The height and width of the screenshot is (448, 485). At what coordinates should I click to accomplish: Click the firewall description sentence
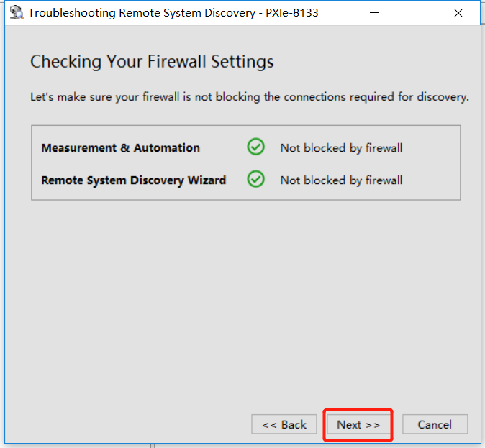(250, 97)
